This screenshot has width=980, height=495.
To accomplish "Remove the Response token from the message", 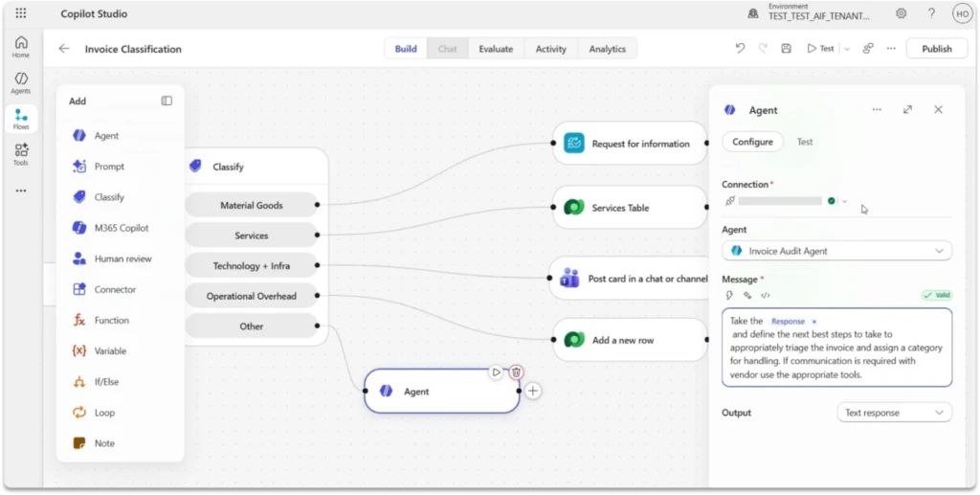I will coord(813,322).
